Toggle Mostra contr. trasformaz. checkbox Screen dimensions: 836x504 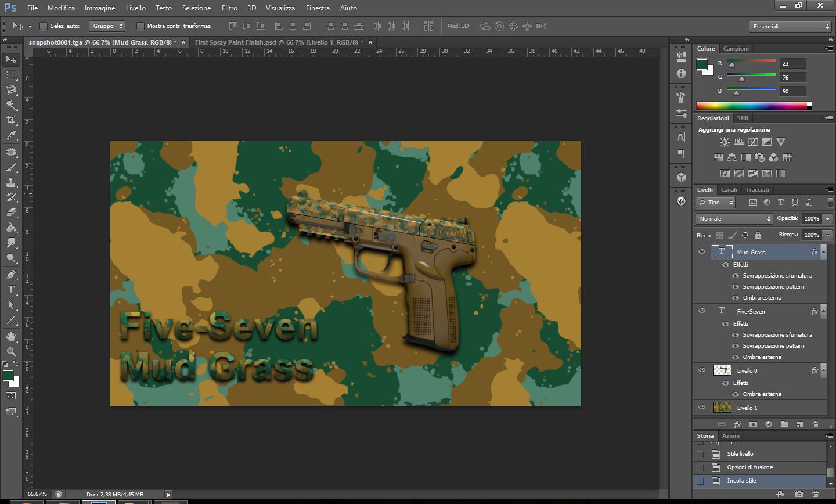[x=140, y=26]
